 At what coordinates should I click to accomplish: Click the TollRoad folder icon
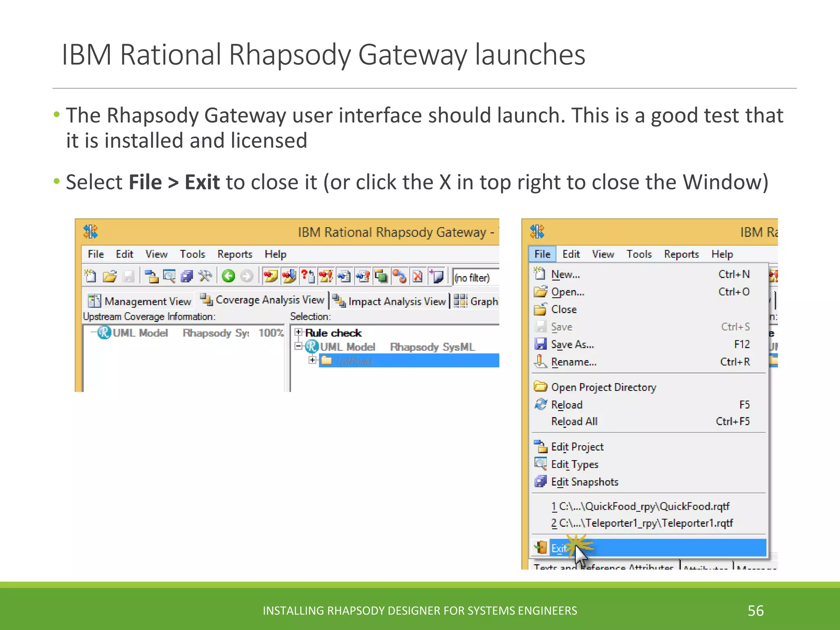click(326, 360)
